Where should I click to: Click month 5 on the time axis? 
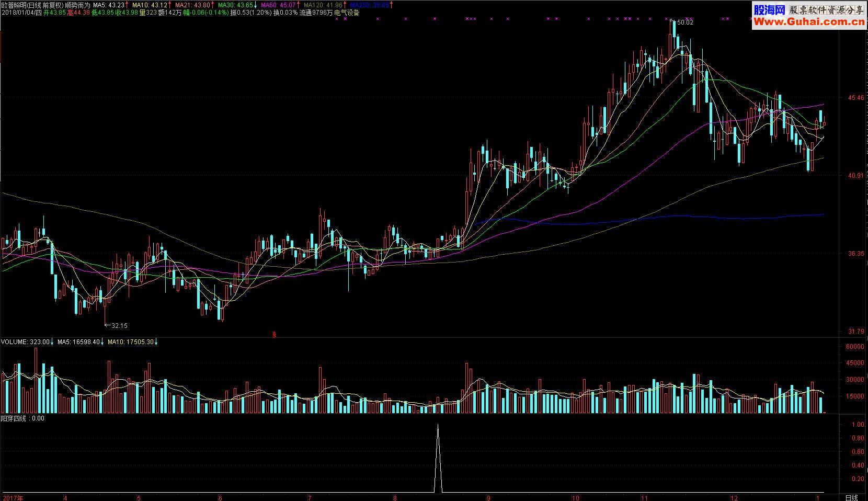[x=139, y=497]
